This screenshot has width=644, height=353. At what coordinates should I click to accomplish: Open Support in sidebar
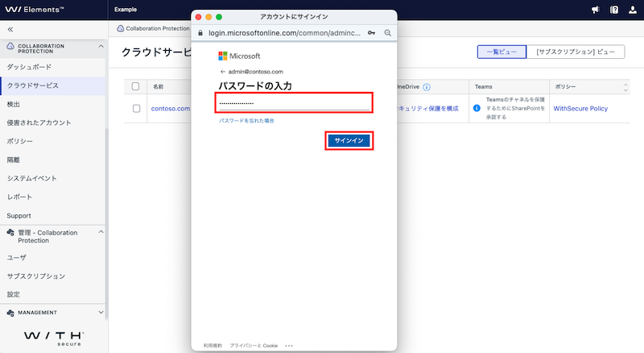click(x=52, y=215)
